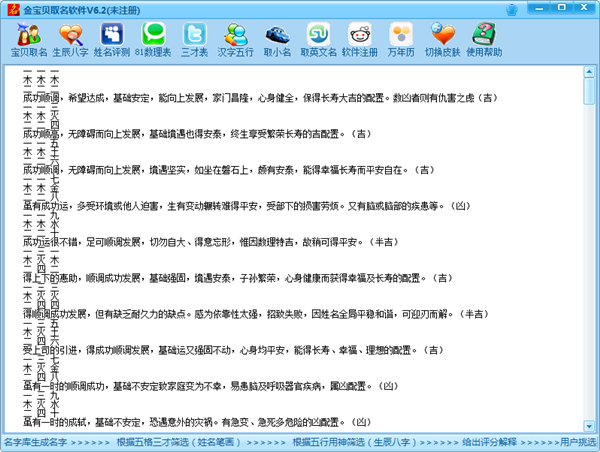
Task: Click status bar text 用户挑选
Action: (x=577, y=442)
